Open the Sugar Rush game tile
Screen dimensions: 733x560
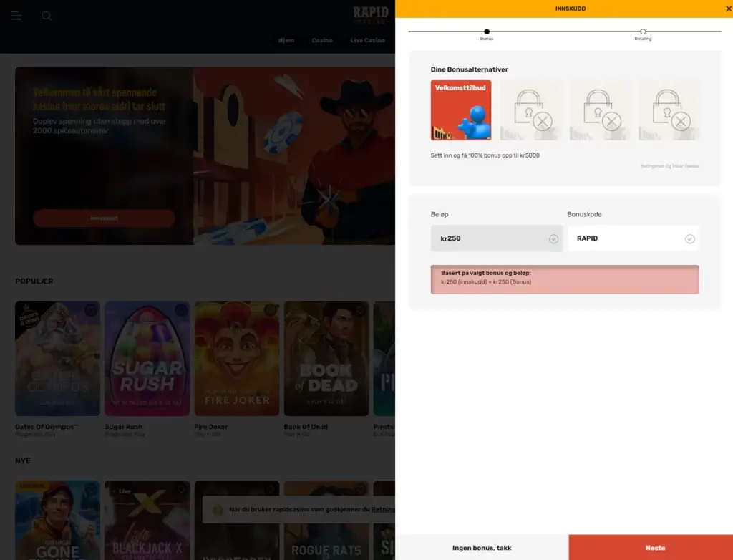click(x=147, y=358)
